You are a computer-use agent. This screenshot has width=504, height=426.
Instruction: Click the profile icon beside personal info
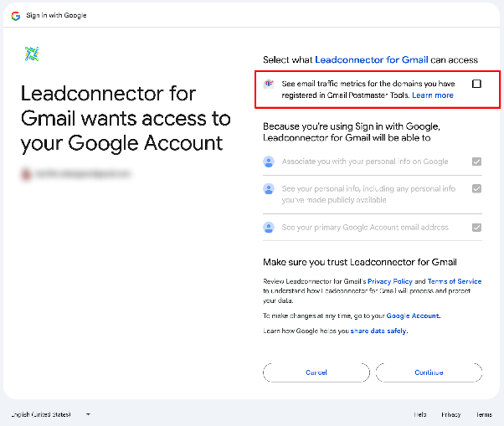pos(269,188)
